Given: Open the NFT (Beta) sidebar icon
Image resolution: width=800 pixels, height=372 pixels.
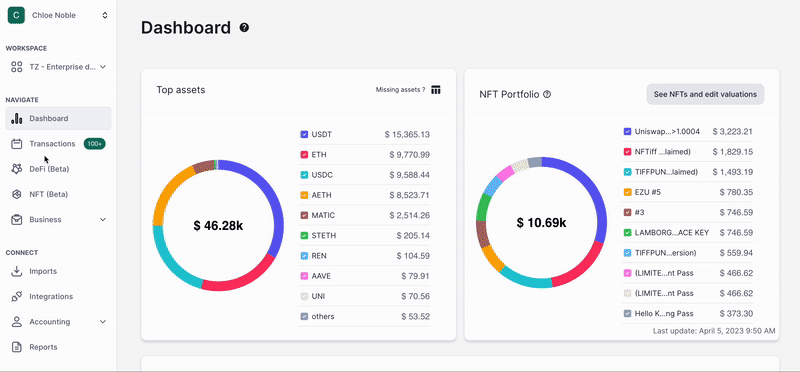Looking at the screenshot, I should 17,194.
